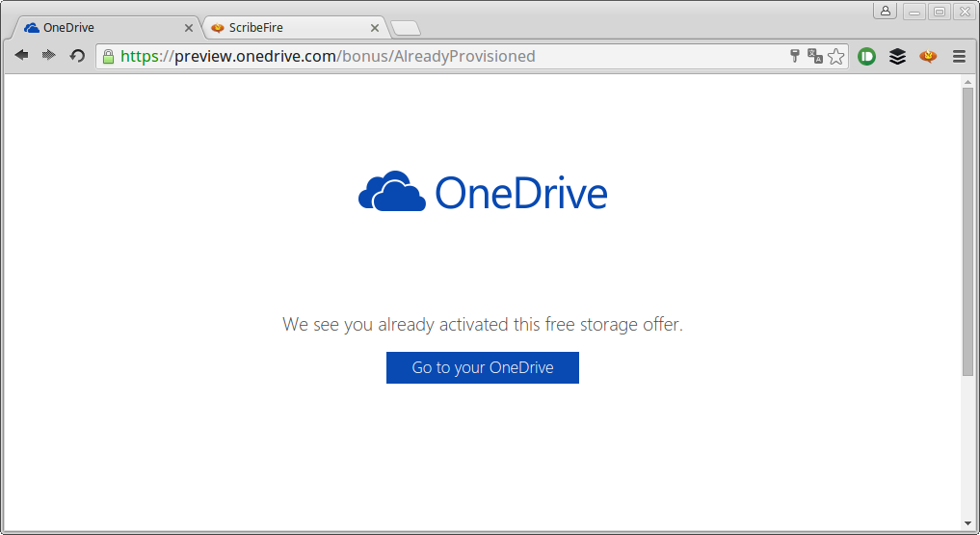Click Go to your OneDrive button
The image size is (980, 535).
coord(483,367)
